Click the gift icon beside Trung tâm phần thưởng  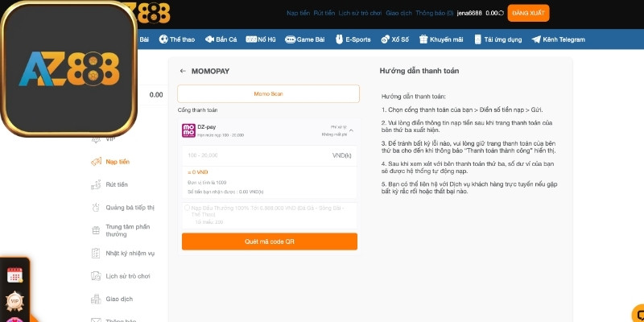click(x=96, y=230)
